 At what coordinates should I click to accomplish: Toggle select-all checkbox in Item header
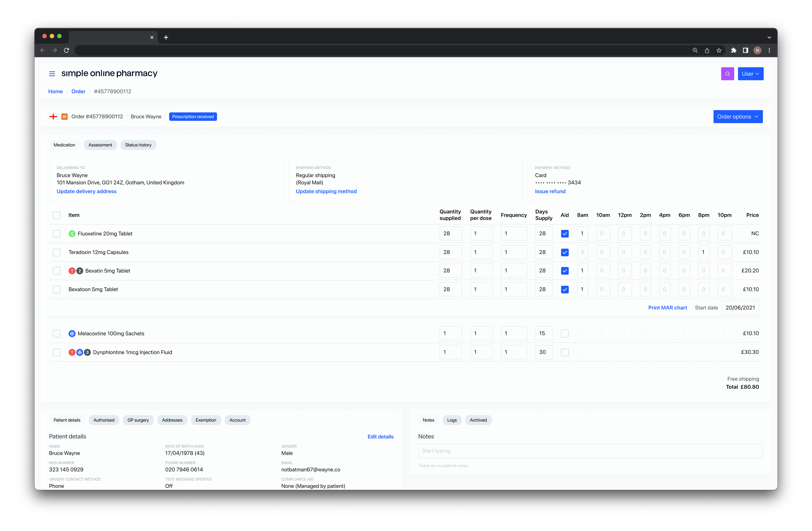[57, 215]
